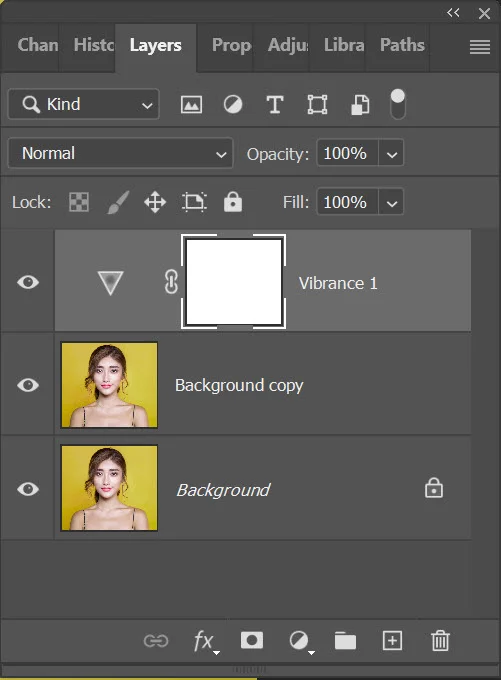The image size is (501, 680).
Task: Filter for type layers icon
Action: tap(275, 105)
